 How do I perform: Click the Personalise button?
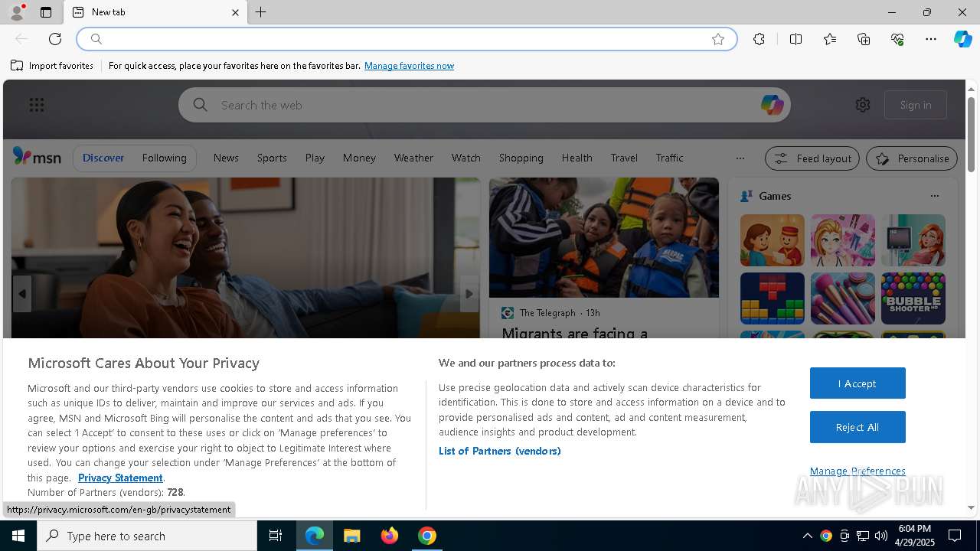tap(912, 158)
